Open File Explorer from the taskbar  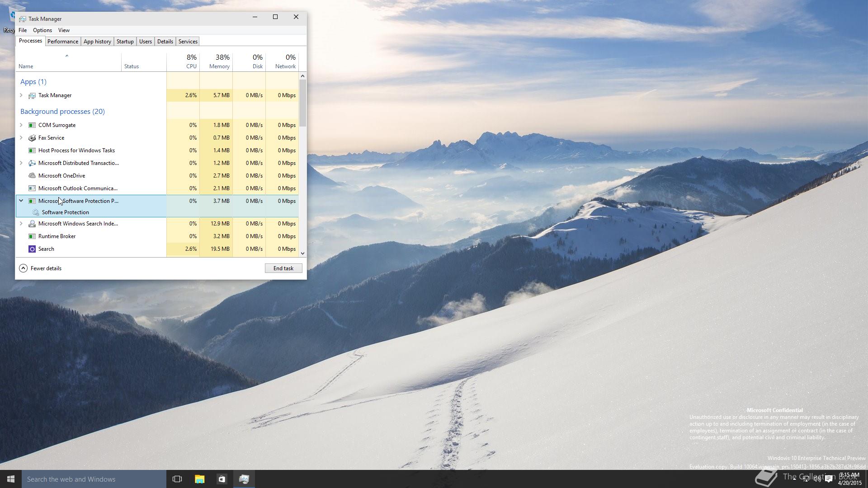click(199, 479)
